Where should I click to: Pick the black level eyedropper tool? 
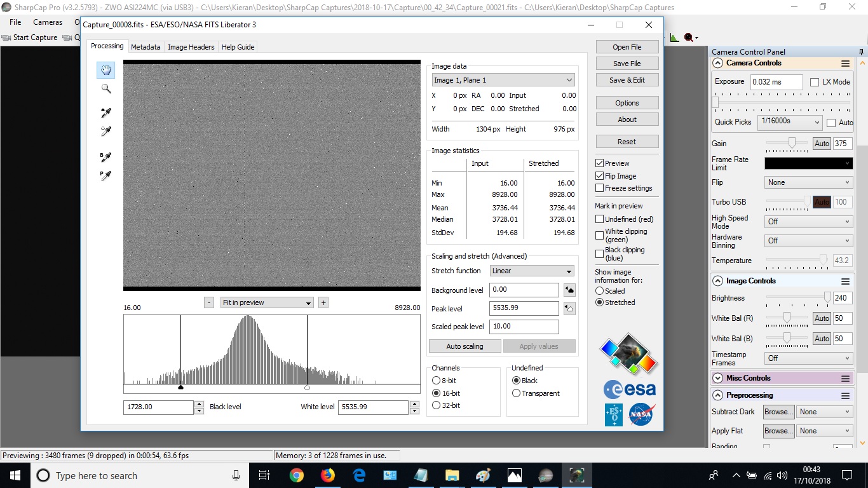tap(106, 113)
